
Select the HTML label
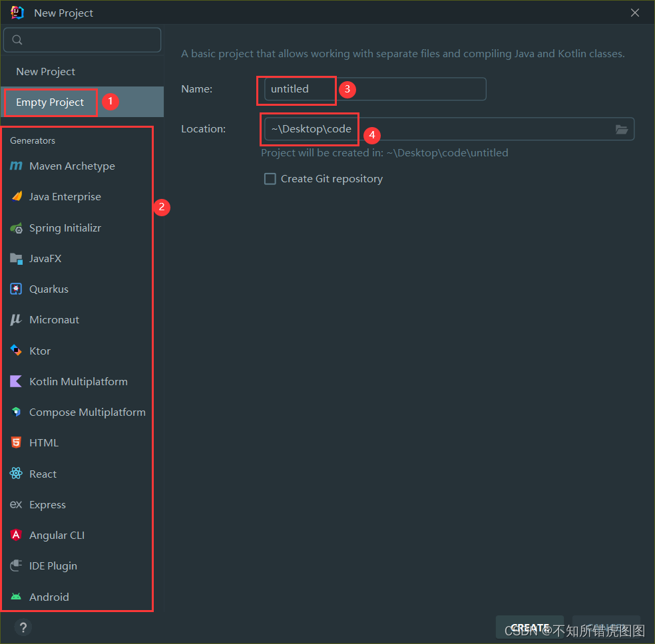pyautogui.click(x=44, y=442)
